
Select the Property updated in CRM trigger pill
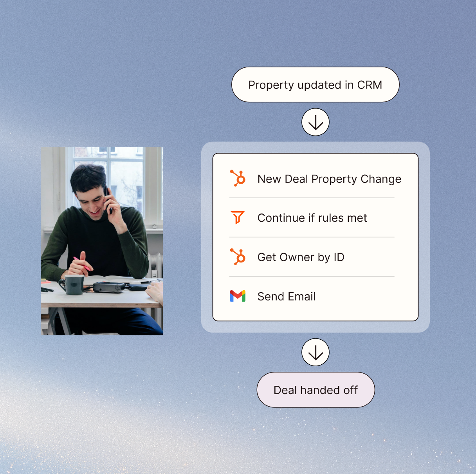click(x=315, y=85)
